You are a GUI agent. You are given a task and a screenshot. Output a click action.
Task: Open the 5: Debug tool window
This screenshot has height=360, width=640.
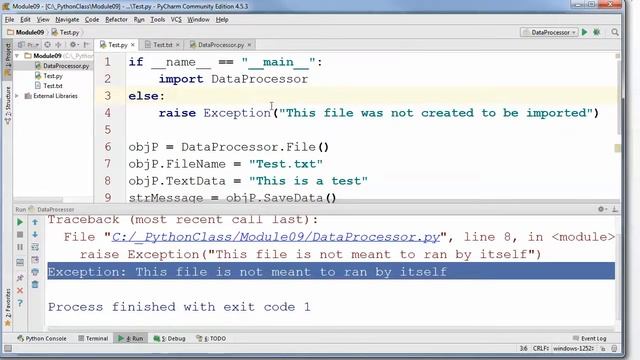(169, 338)
